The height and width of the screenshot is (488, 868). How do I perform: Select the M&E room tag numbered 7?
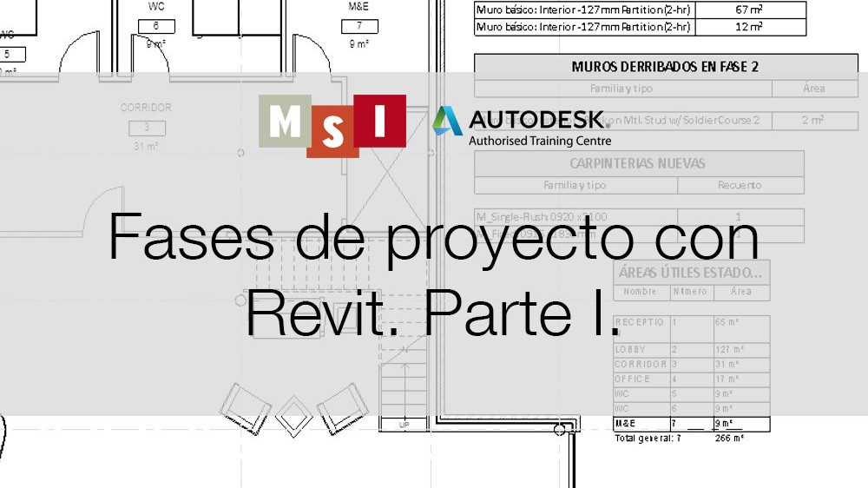point(359,26)
